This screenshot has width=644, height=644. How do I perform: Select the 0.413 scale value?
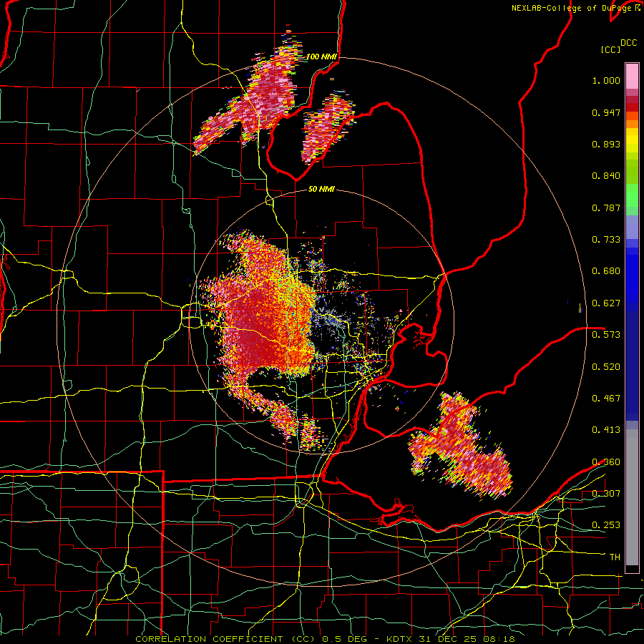[606, 429]
